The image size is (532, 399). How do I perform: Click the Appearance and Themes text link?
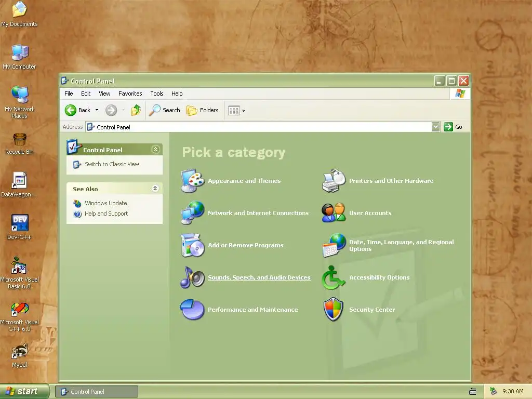[x=244, y=181]
